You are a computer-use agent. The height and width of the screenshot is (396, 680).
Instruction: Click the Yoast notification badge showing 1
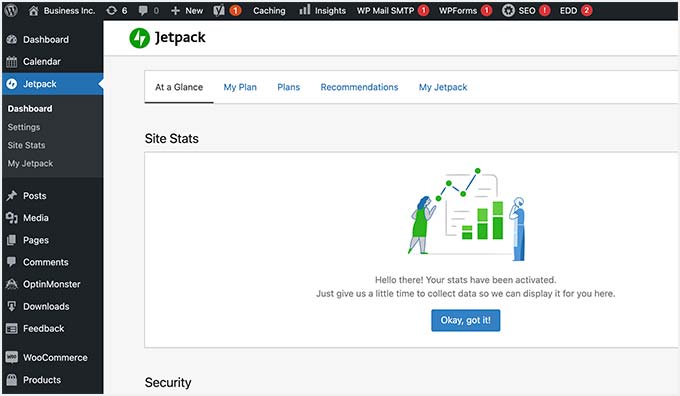click(235, 10)
